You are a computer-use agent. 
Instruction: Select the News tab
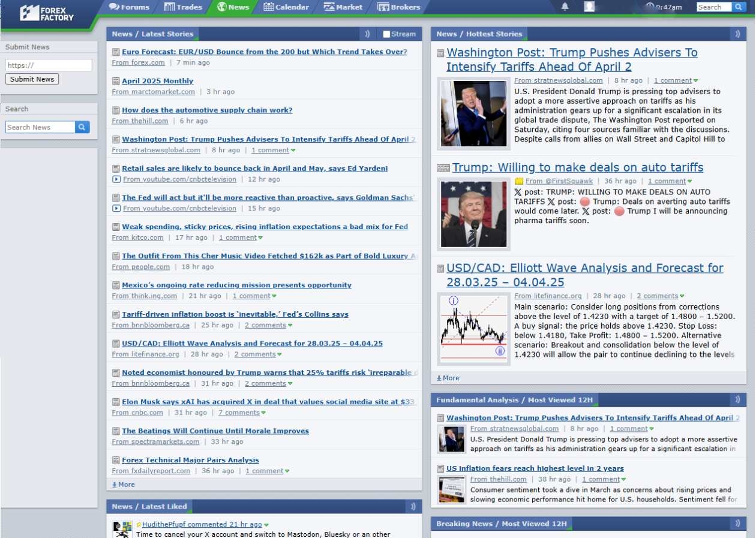(x=233, y=7)
